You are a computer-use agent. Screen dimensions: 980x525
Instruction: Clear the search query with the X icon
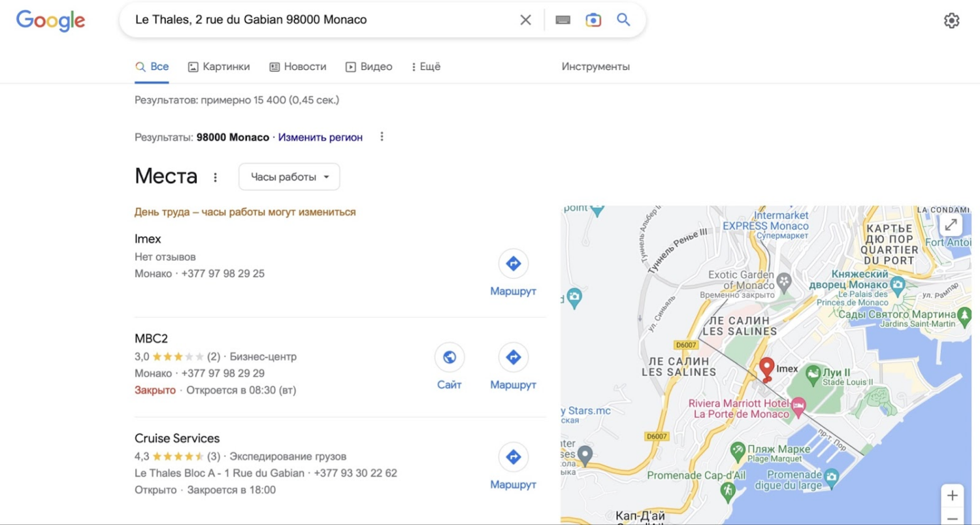pyautogui.click(x=525, y=20)
